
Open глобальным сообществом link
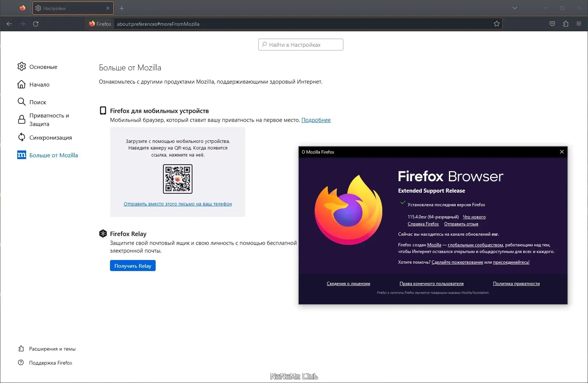pyautogui.click(x=475, y=245)
